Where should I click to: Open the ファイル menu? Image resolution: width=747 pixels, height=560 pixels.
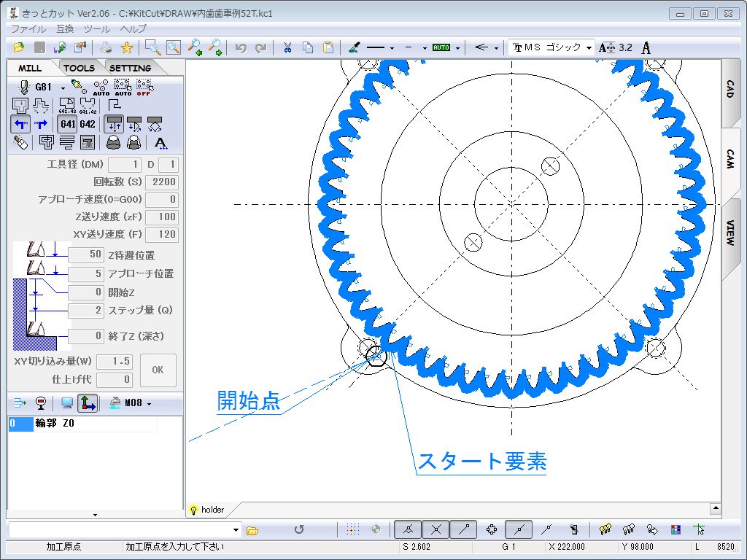(28, 29)
